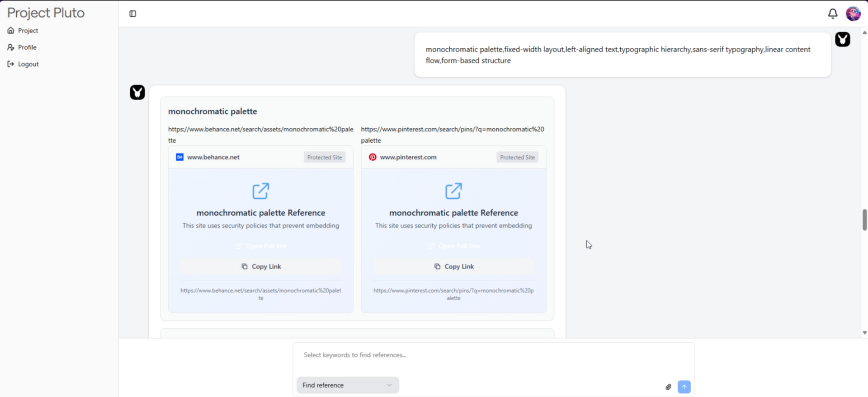Click the Behance external link icon

(260, 191)
